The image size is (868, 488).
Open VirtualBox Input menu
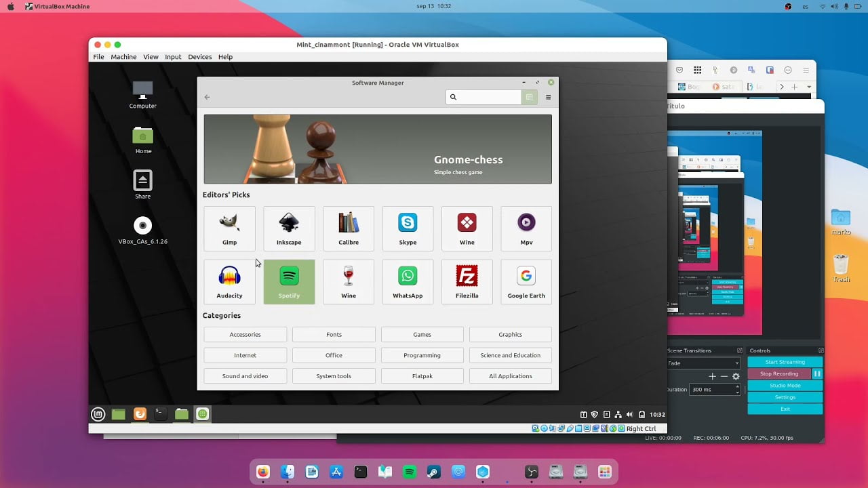coord(173,57)
